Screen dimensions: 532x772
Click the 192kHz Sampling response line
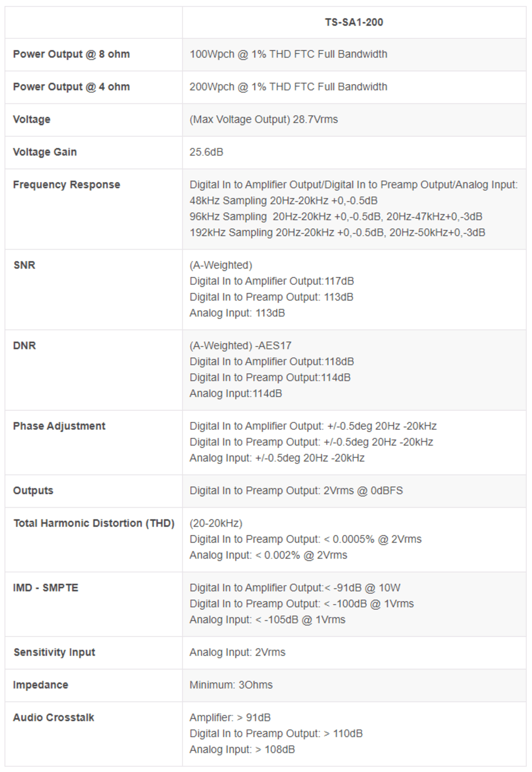click(x=337, y=233)
